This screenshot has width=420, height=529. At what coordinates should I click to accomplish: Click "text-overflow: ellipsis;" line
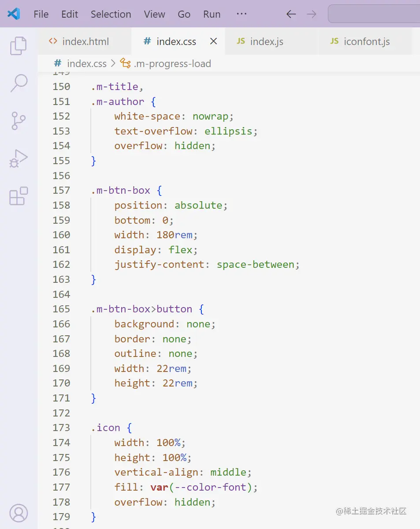(186, 131)
